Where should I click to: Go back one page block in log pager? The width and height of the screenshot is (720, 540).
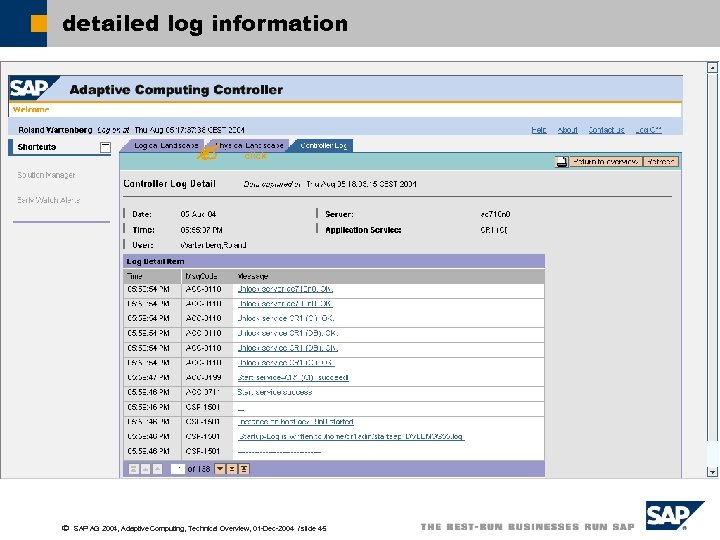[145, 469]
